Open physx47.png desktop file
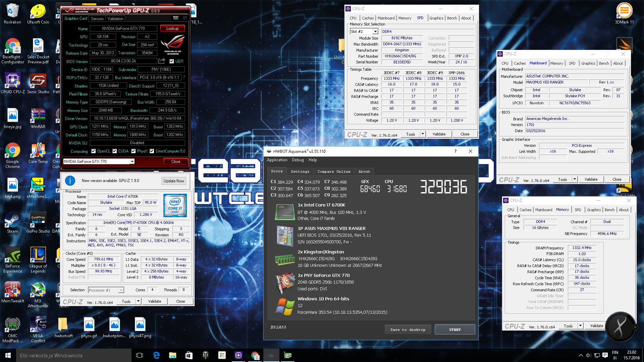Screen dimensions: 644x362 pyautogui.click(x=140, y=327)
